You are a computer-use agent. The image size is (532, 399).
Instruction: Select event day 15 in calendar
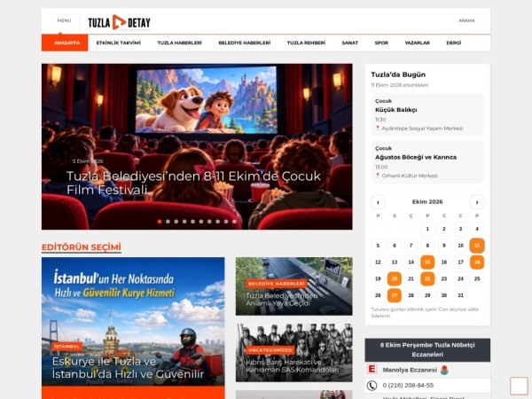427,262
